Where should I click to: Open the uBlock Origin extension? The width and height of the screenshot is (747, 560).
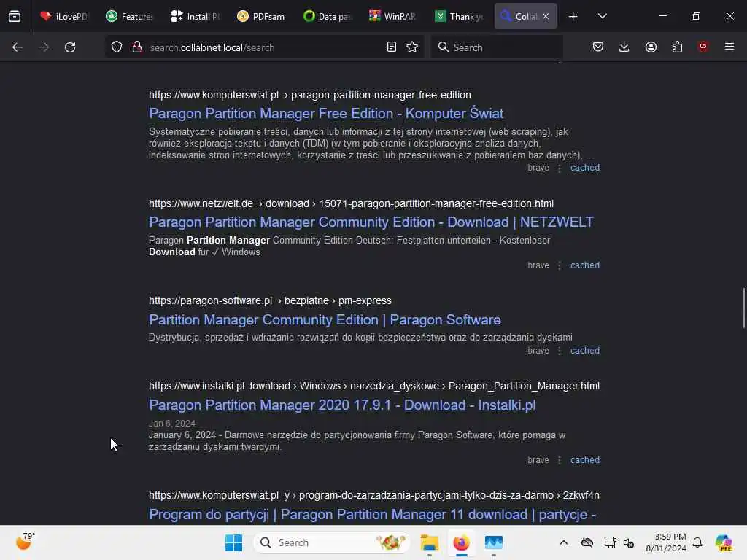(x=703, y=47)
